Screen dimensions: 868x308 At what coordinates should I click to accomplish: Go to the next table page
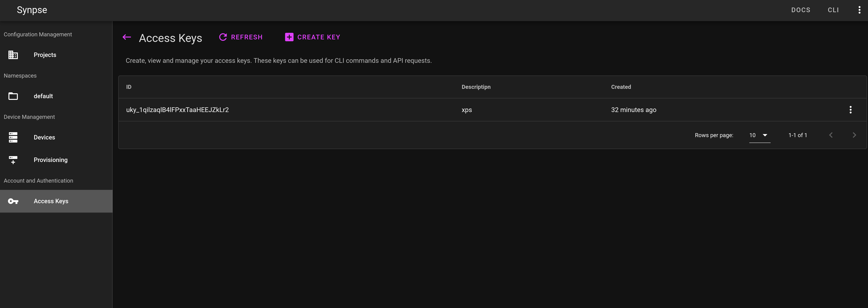tap(854, 135)
